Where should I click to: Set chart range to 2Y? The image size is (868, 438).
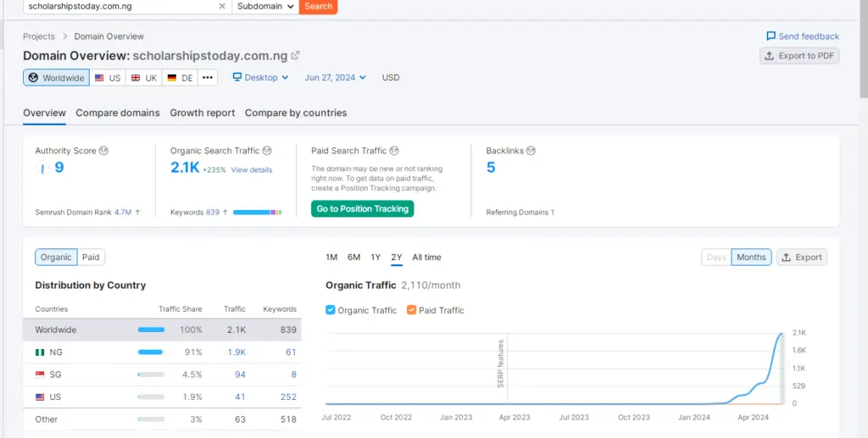[x=397, y=258]
